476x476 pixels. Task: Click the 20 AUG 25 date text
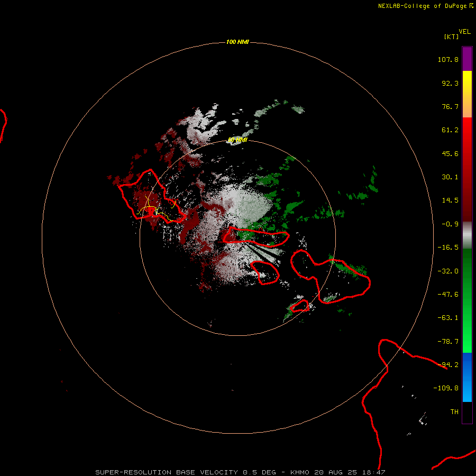click(x=337, y=472)
